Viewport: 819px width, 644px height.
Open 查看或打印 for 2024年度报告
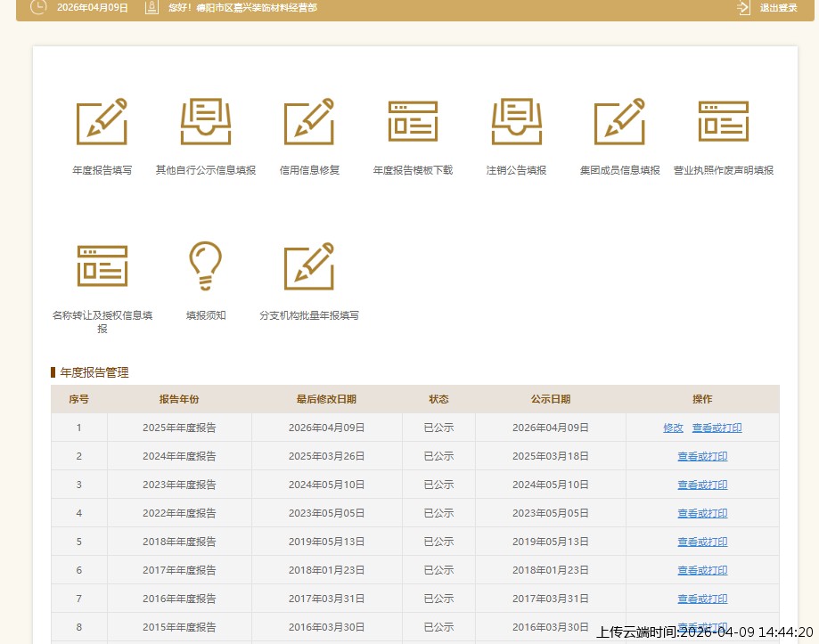tap(702, 456)
